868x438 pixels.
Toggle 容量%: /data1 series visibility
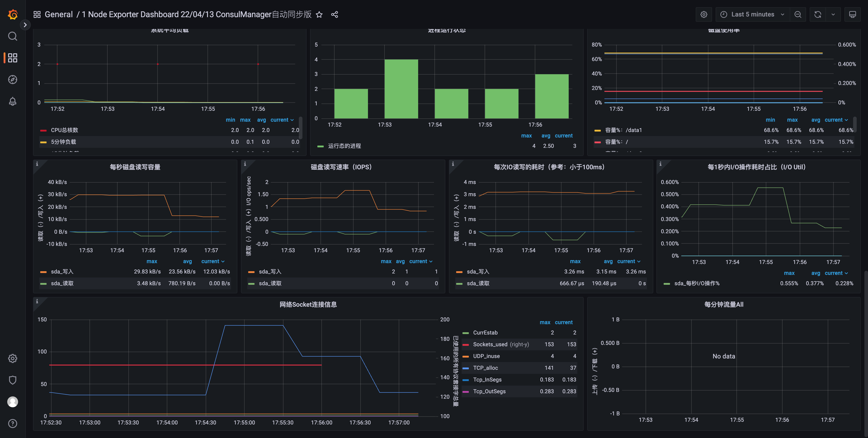623,130
